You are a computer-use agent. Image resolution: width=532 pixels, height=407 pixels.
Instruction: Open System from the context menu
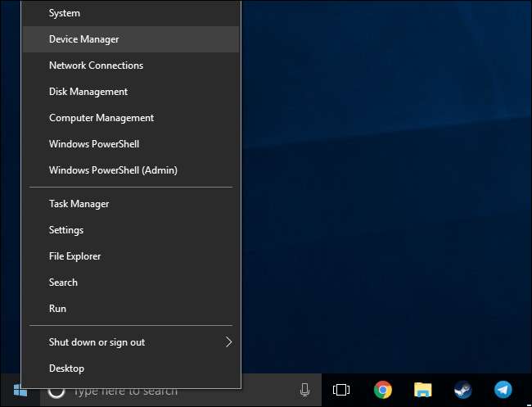point(65,13)
